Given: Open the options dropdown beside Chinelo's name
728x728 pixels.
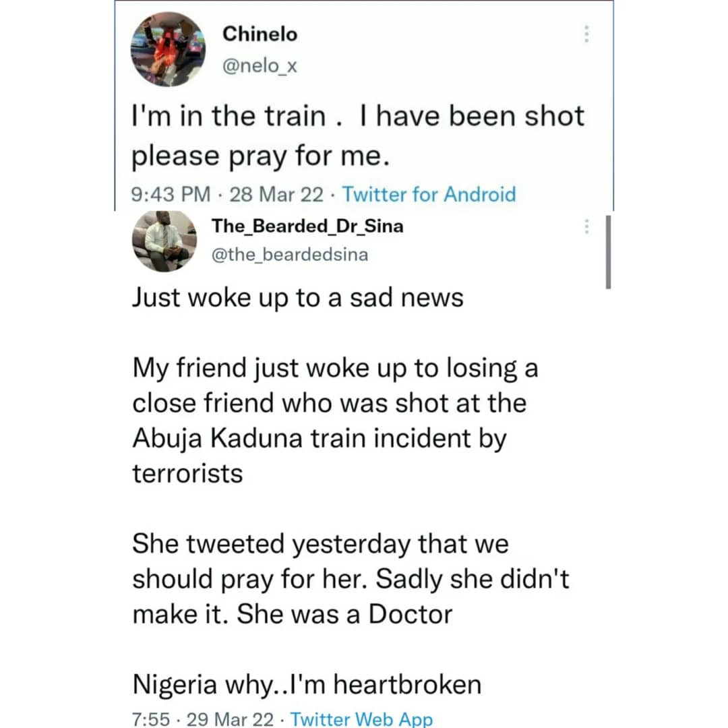Looking at the screenshot, I should [586, 34].
